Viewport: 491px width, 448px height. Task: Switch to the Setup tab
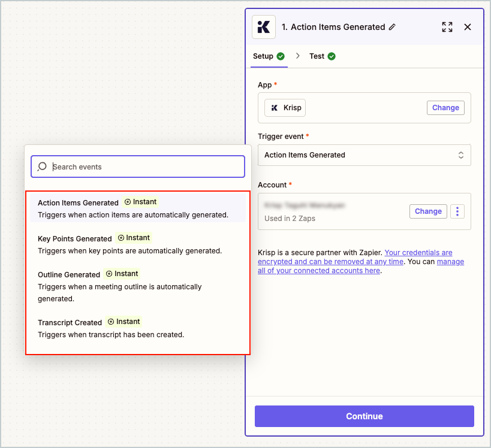269,56
